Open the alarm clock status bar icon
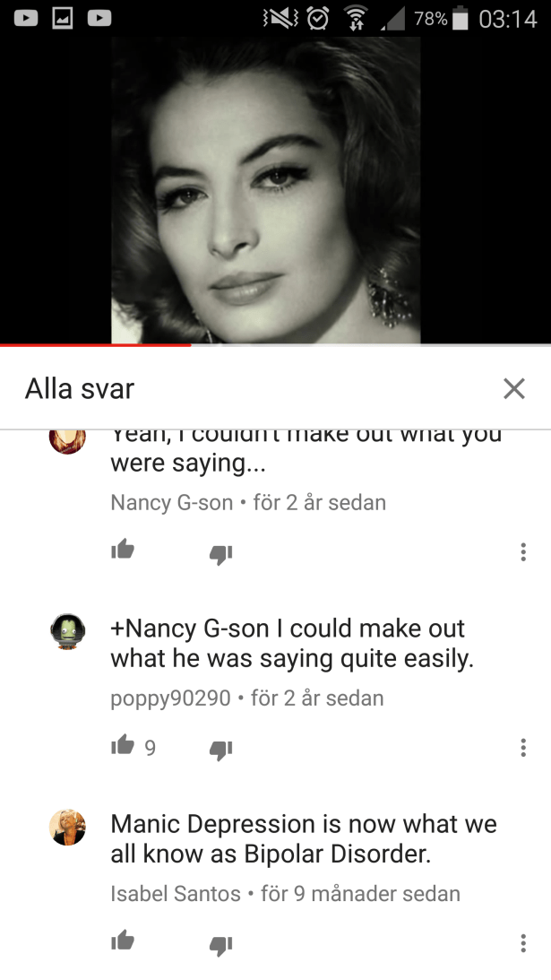 tap(317, 18)
